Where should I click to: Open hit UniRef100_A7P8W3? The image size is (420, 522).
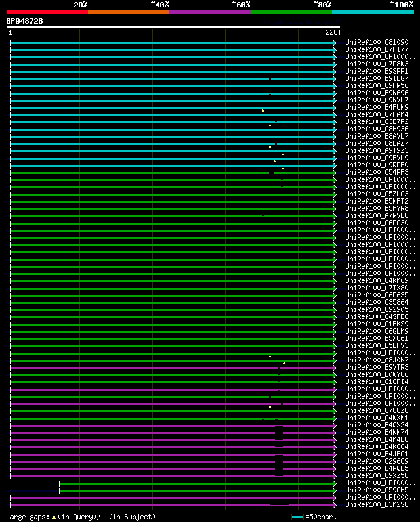coord(377,64)
